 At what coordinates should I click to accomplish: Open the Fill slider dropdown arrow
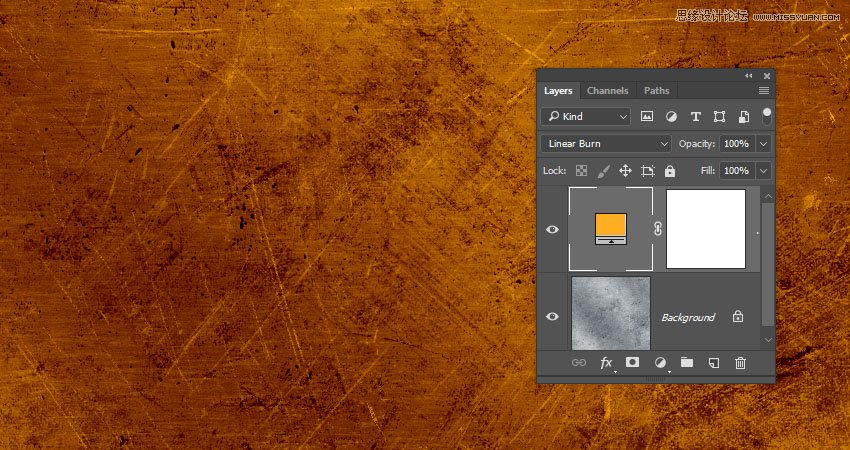(x=763, y=171)
